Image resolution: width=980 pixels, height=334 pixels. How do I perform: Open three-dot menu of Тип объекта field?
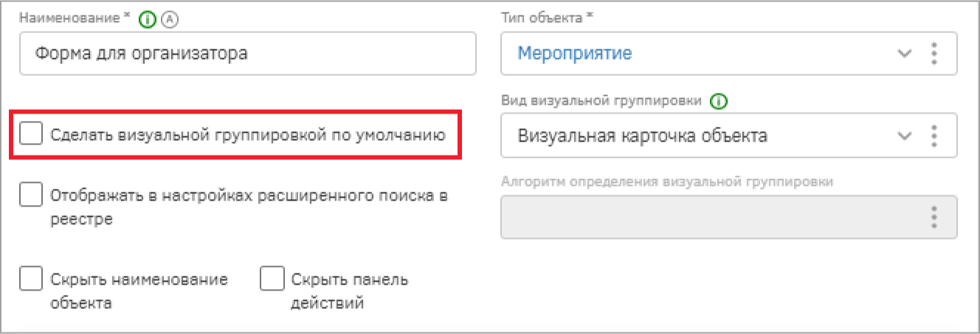934,53
